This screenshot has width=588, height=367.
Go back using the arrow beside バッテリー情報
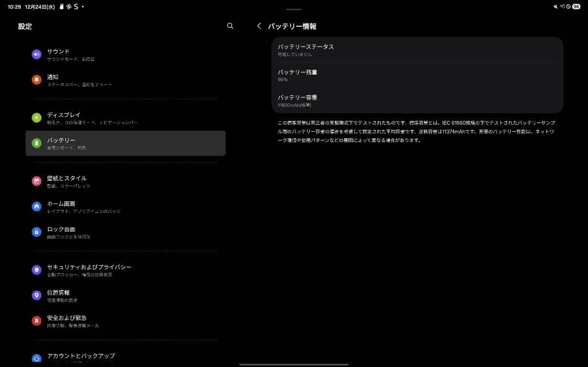pos(259,26)
